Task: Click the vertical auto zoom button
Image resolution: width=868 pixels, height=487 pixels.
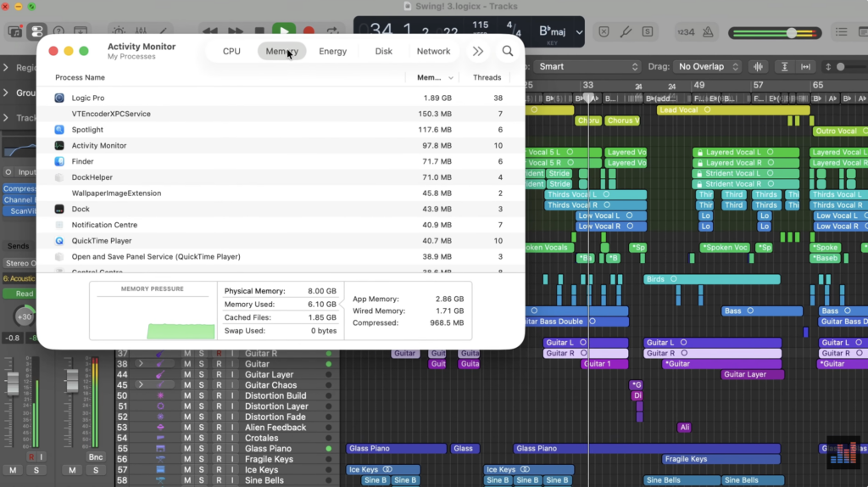Action: click(784, 66)
